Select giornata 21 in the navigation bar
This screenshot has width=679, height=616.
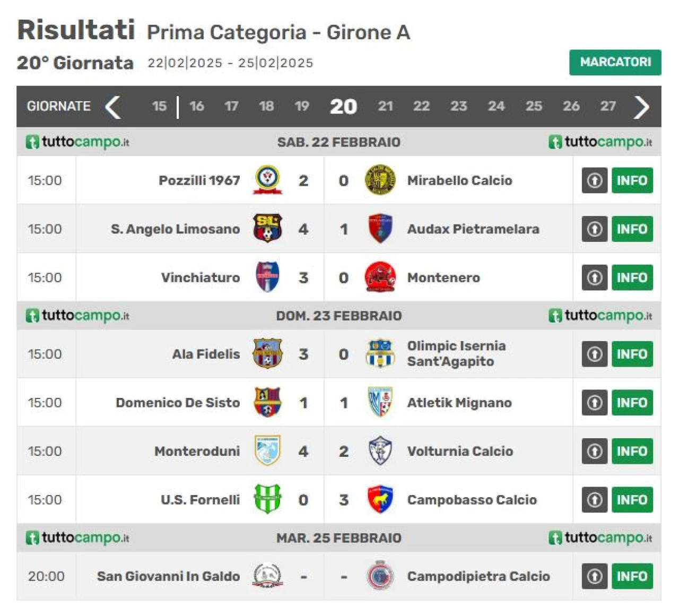pyautogui.click(x=386, y=106)
